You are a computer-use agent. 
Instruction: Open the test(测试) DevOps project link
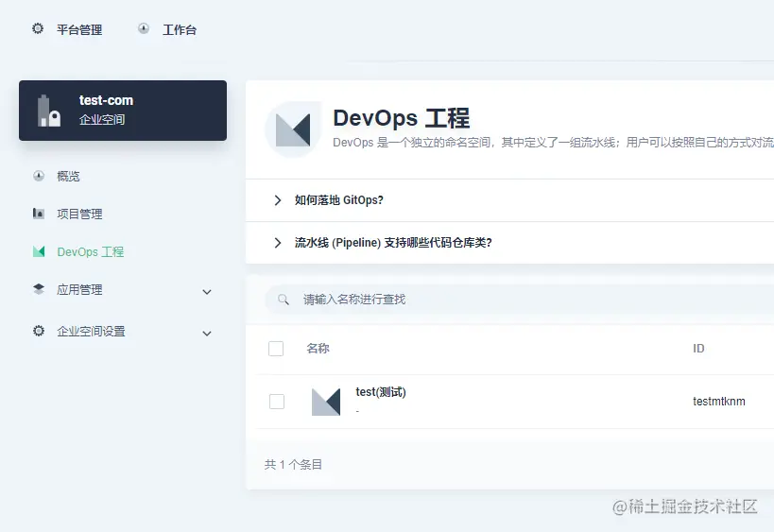381,392
